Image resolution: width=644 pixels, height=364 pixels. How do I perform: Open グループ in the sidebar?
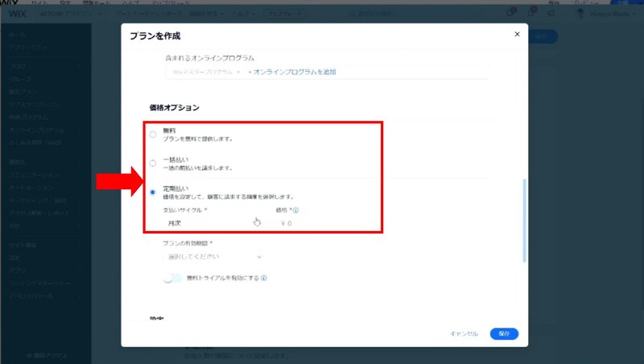19,79
